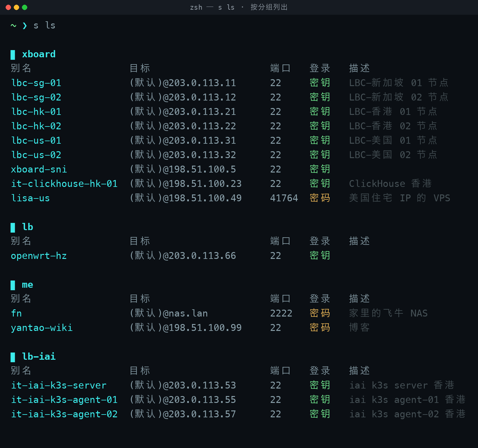Click alias lisa-us
The width and height of the screenshot is (478, 448).
(x=30, y=198)
